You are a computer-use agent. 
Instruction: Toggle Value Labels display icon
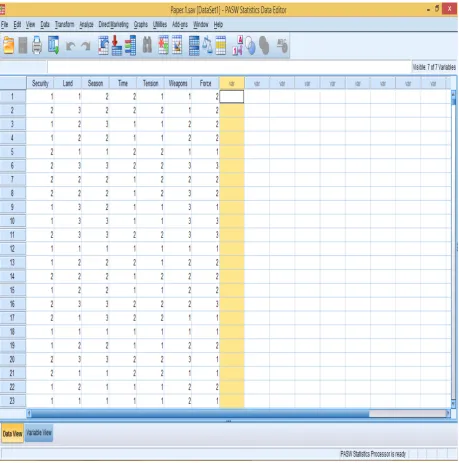(x=237, y=45)
